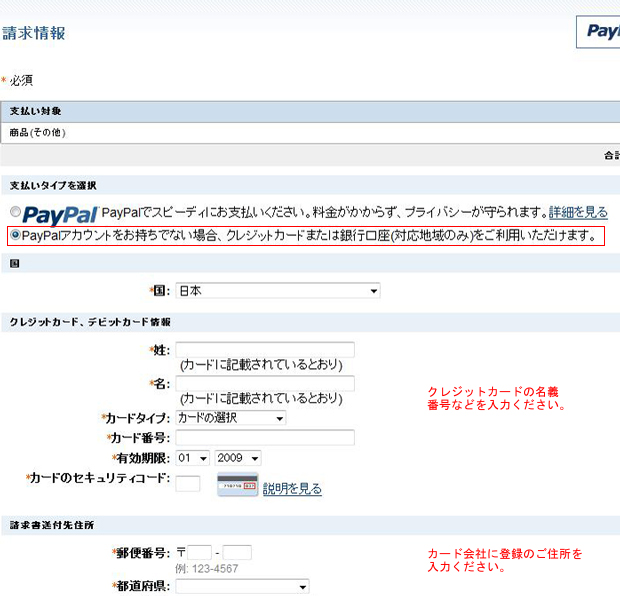Click the 請求情報 page heading

click(34, 33)
